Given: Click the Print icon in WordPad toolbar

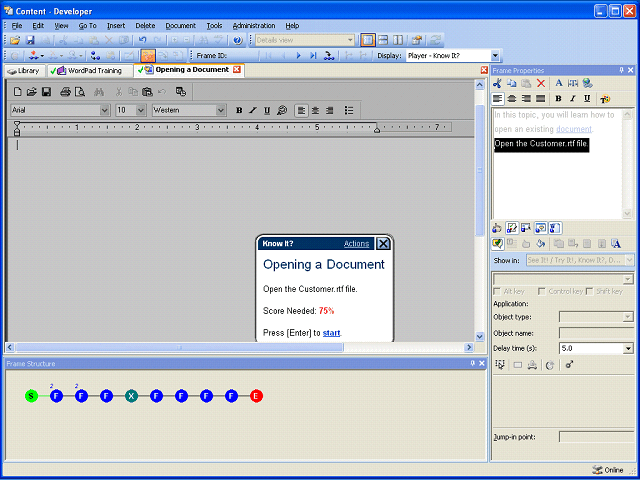Looking at the screenshot, I should tap(65, 92).
